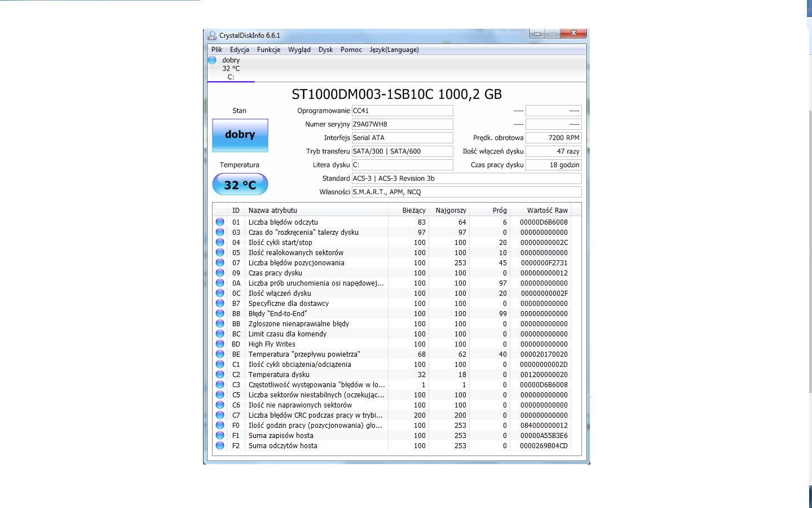Image resolution: width=812 pixels, height=508 pixels.
Task: Click the status orb for attribute BC
Action: click(220, 334)
